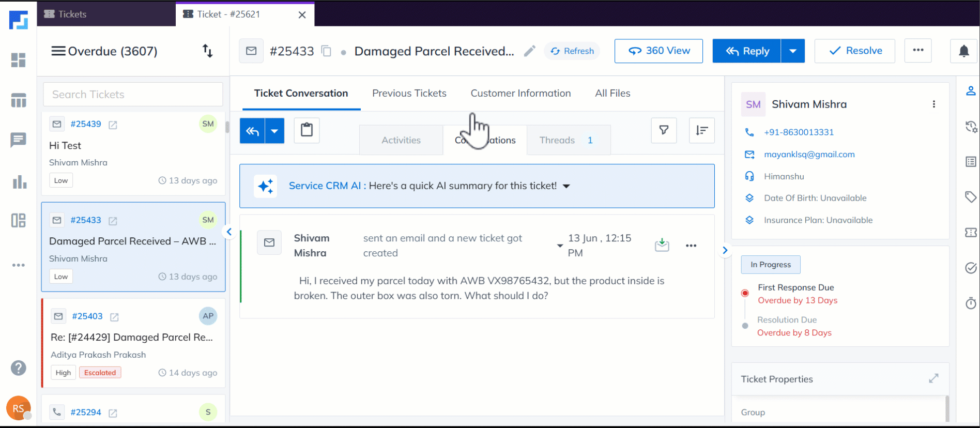Download the email using the download icon
Image resolution: width=980 pixels, height=428 pixels.
[x=662, y=245]
